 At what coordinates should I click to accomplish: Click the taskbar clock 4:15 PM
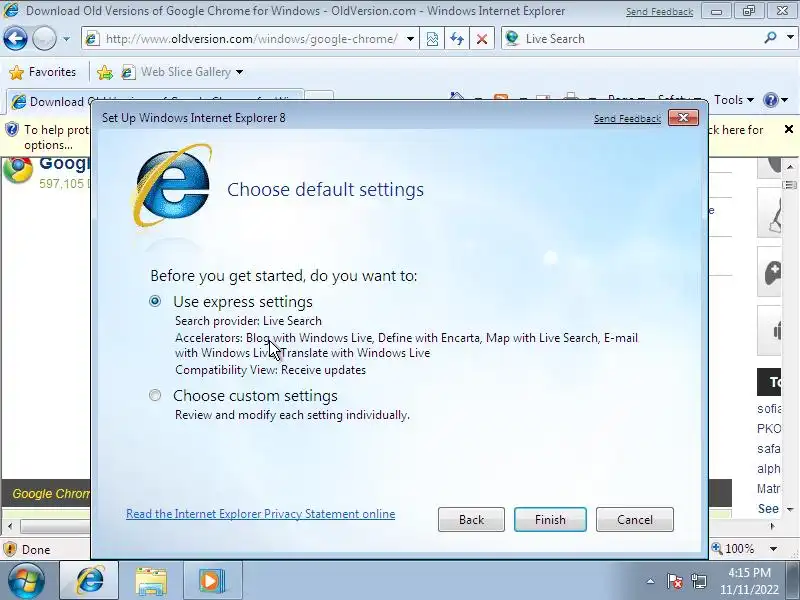pos(749,572)
